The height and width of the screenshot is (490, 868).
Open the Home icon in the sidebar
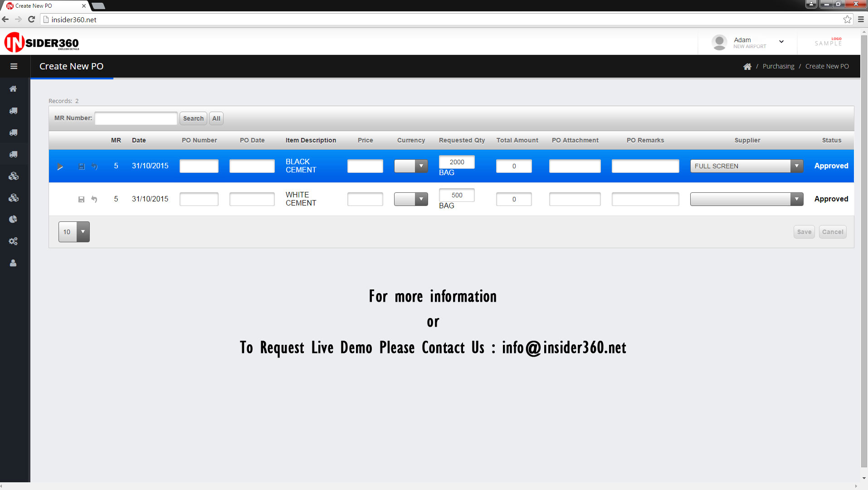(13, 89)
